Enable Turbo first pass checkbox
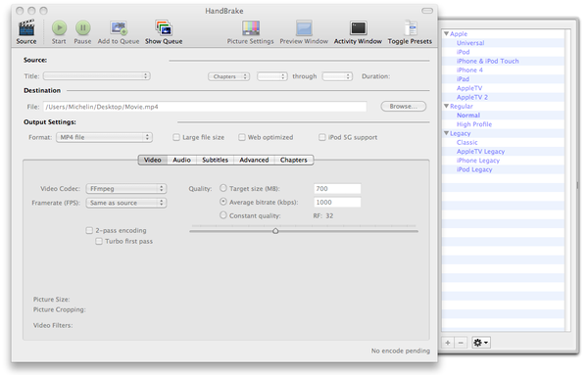 [99, 241]
